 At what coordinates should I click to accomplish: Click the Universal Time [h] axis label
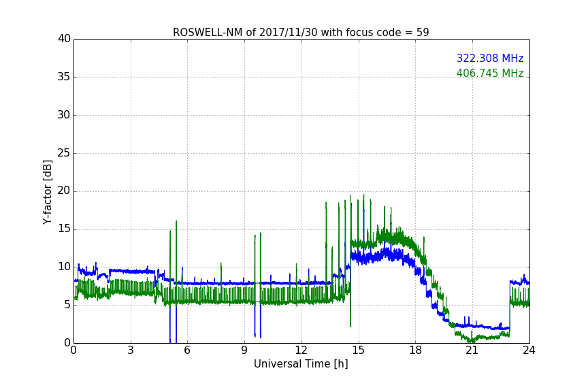click(x=301, y=364)
